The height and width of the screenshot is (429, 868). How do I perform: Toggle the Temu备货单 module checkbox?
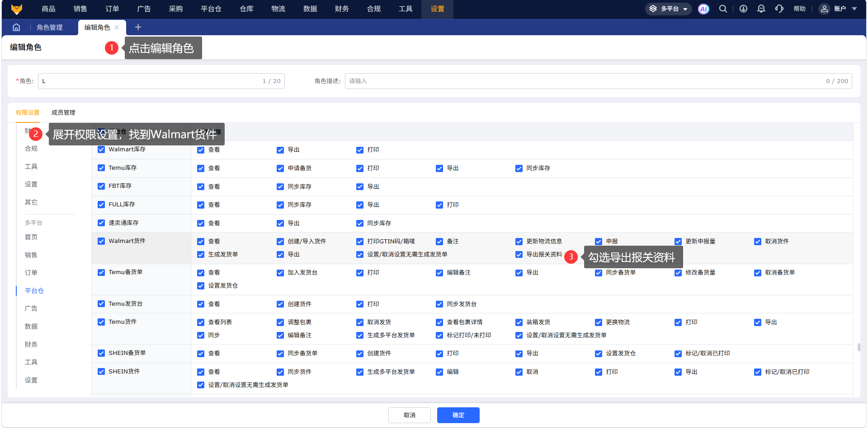click(101, 272)
